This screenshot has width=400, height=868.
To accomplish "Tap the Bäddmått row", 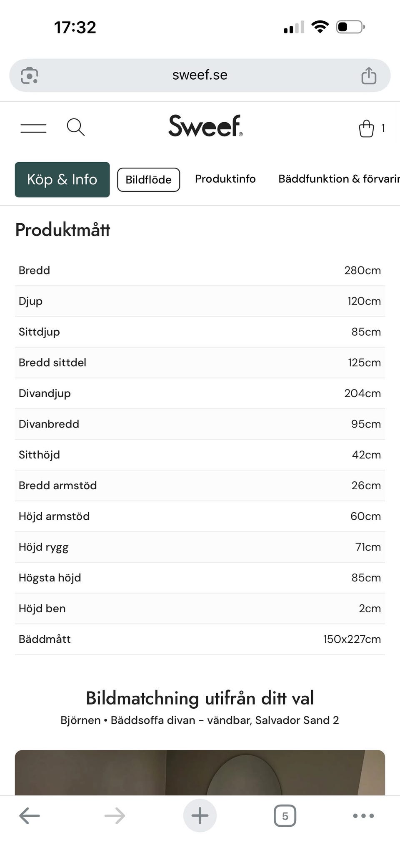I will point(200,639).
